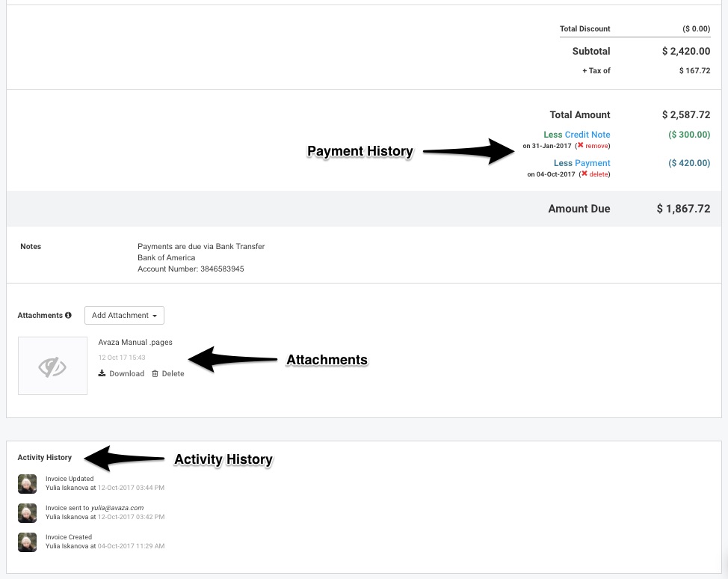Click the Activity History heading
Image resolution: width=728 pixels, height=579 pixels.
45,457
